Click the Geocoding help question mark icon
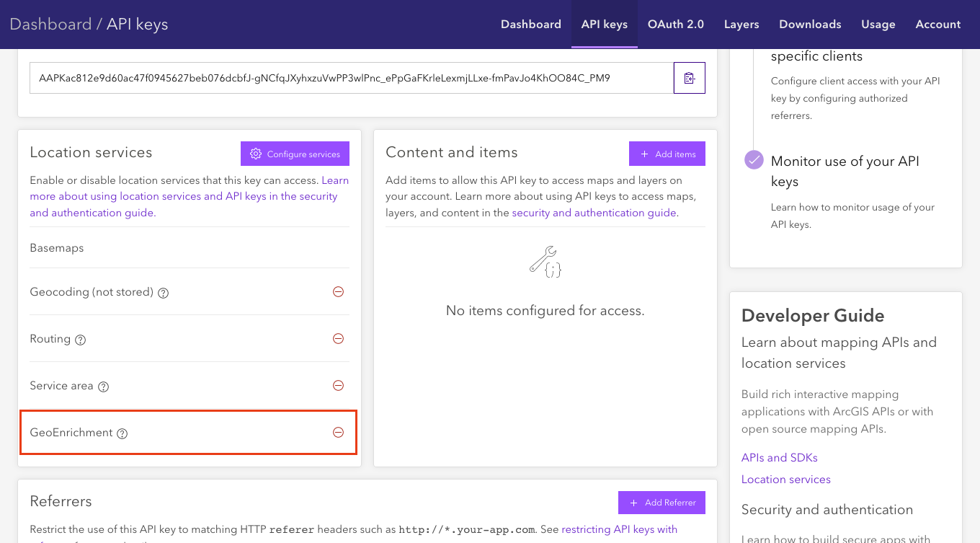Image resolution: width=980 pixels, height=543 pixels. (164, 293)
